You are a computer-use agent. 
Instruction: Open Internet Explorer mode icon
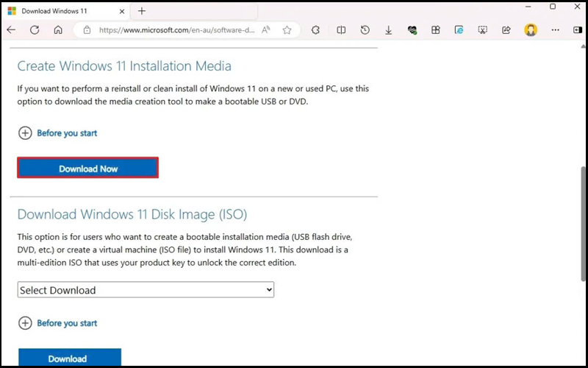[x=459, y=29]
